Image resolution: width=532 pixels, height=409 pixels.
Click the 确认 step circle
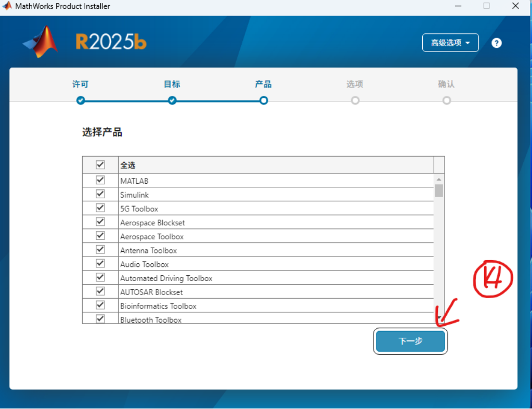pos(447,100)
